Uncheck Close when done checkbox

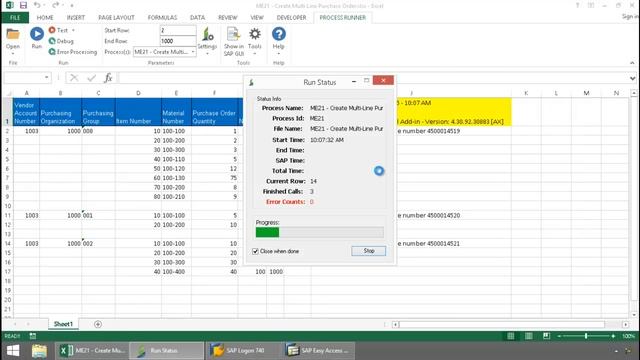(x=256, y=251)
